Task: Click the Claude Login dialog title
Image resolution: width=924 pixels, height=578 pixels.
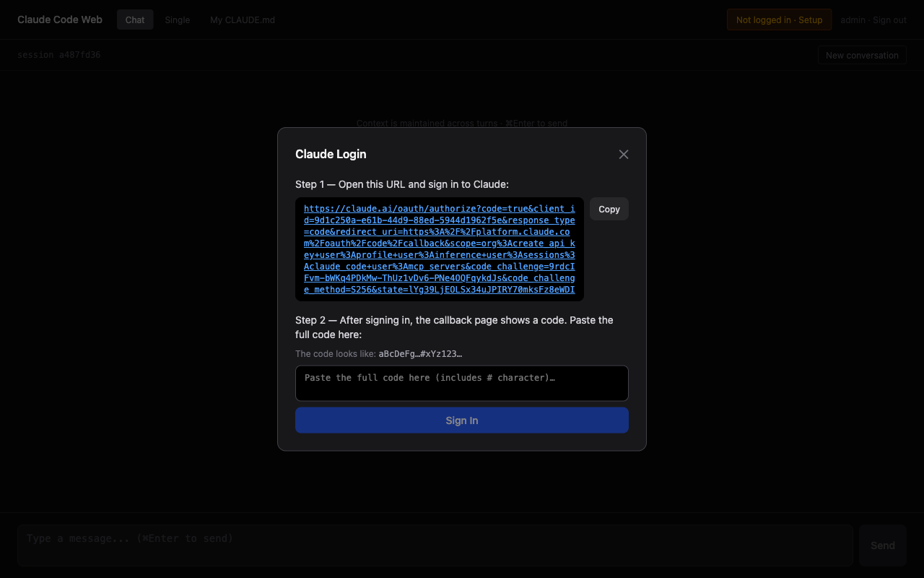Action: click(331, 154)
